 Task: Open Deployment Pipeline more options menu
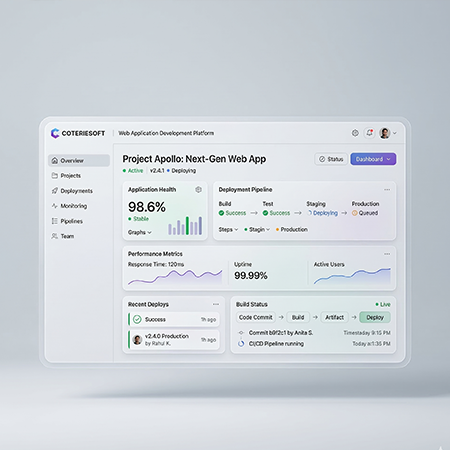click(x=387, y=189)
